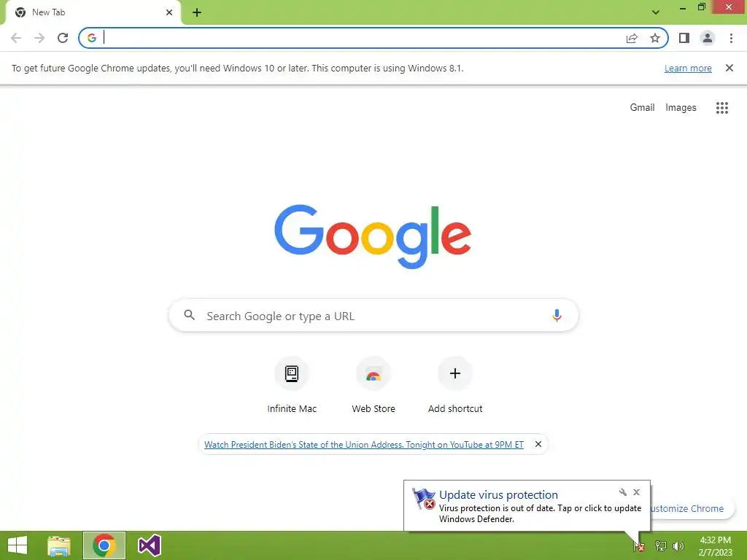Open the Google apps grid
Screen dimensions: 747x560
(x=721, y=108)
